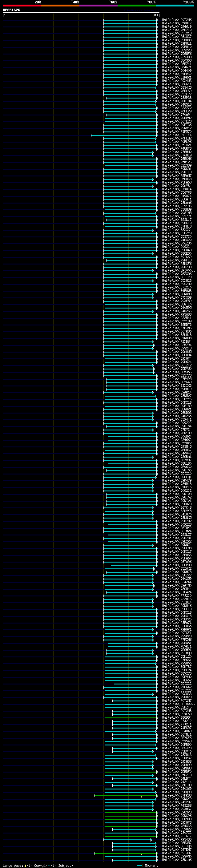Click the purple ~60% identity legend segment
Viewport: 197px width, 868px height.
pos(98,6)
